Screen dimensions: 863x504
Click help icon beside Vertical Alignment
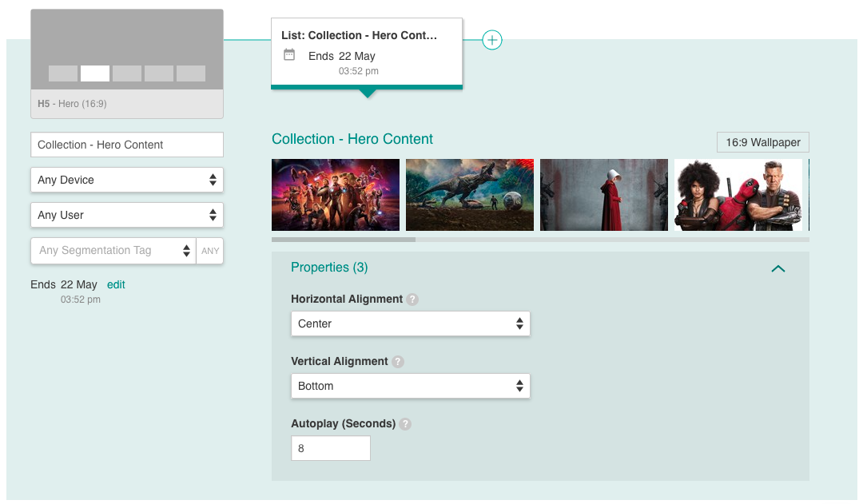397,362
